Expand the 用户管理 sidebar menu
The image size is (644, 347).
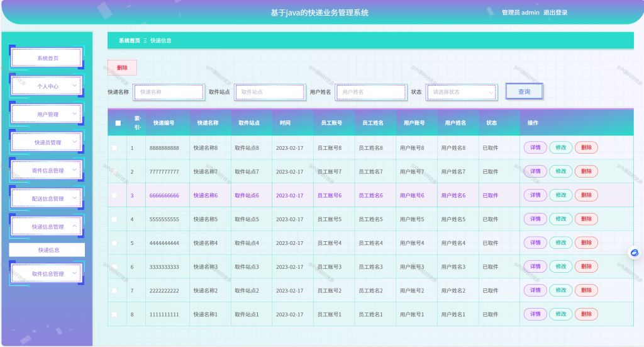click(47, 114)
